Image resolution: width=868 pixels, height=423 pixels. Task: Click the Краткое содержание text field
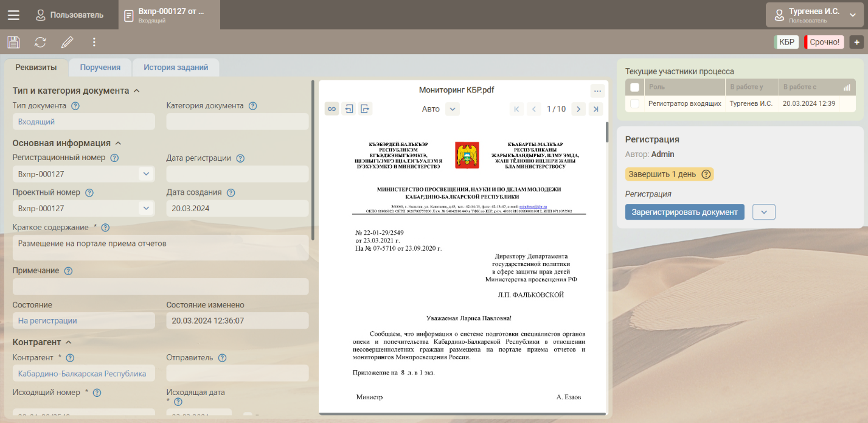pos(160,247)
